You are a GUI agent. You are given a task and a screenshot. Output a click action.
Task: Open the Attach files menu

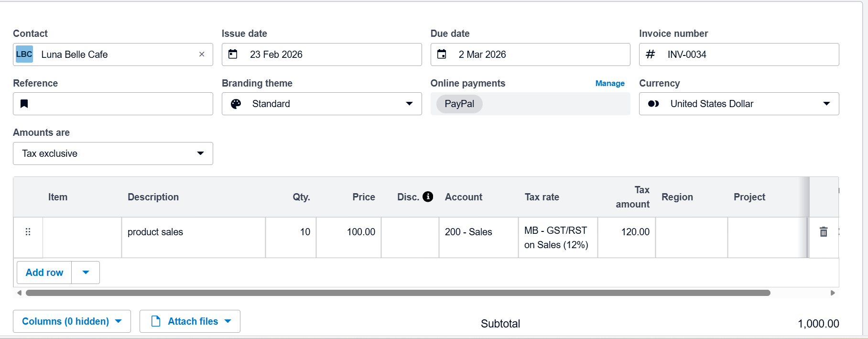(190, 321)
